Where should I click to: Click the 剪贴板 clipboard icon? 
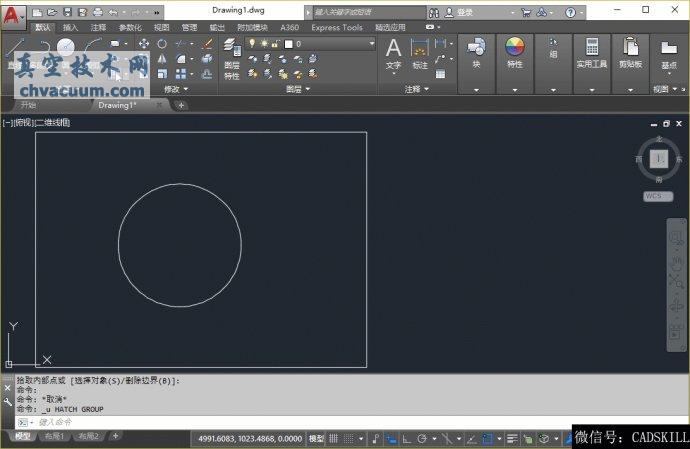(x=630, y=48)
